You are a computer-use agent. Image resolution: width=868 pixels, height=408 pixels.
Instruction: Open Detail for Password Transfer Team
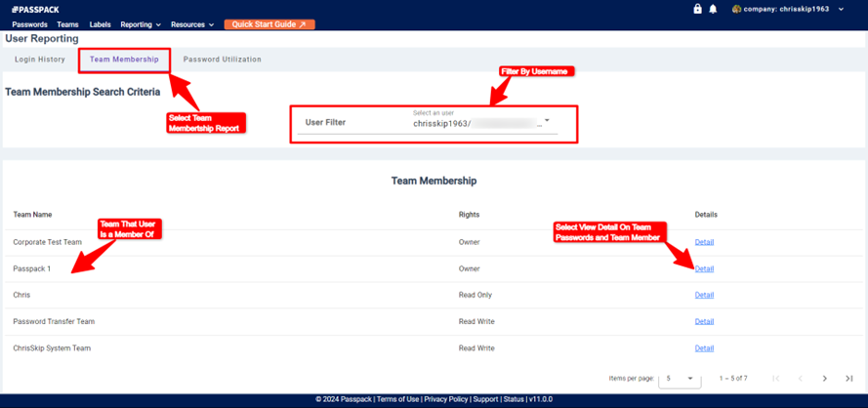pyautogui.click(x=704, y=322)
